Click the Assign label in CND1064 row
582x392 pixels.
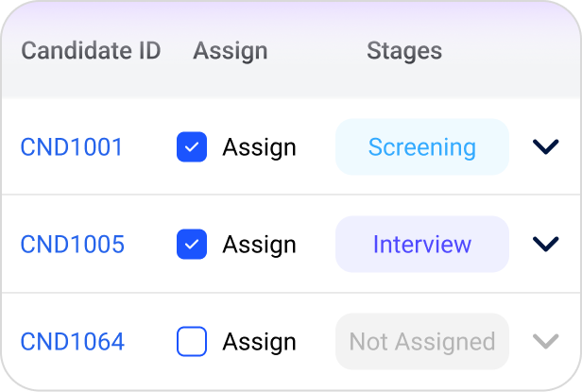tap(259, 342)
